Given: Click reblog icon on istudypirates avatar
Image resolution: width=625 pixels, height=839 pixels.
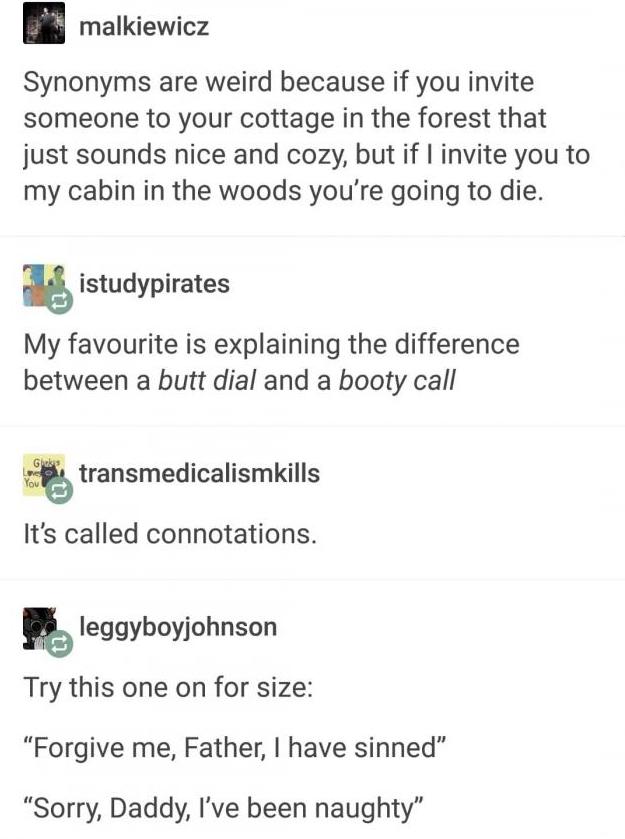Looking at the screenshot, I should pos(58,301).
